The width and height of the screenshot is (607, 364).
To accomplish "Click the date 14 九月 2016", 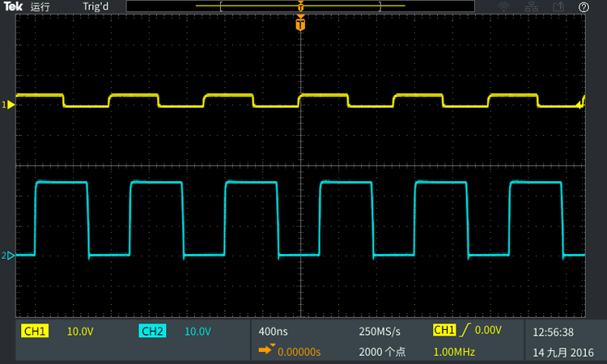I will (x=562, y=353).
